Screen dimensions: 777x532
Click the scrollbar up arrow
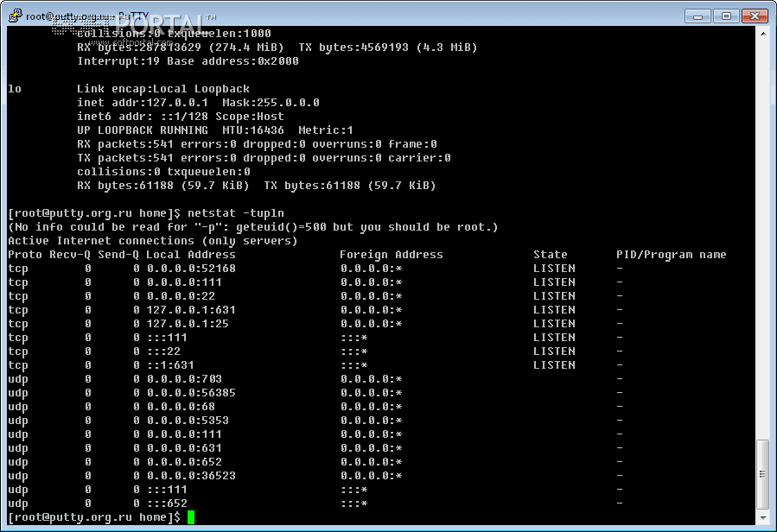pyautogui.click(x=763, y=34)
